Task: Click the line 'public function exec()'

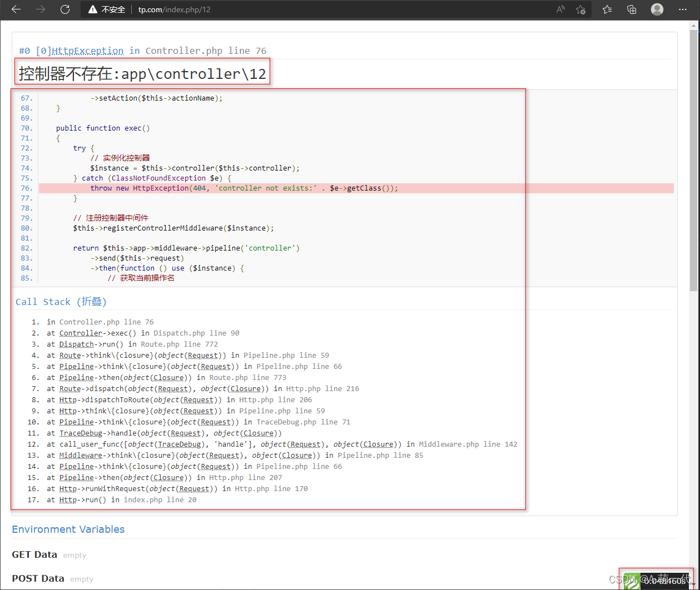Action: coord(103,128)
